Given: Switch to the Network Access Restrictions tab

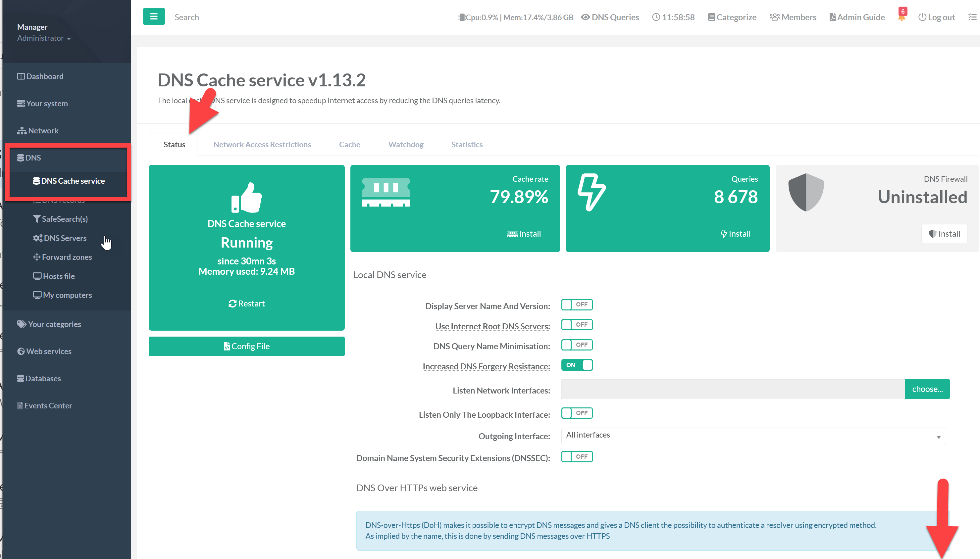Looking at the screenshot, I should [262, 144].
